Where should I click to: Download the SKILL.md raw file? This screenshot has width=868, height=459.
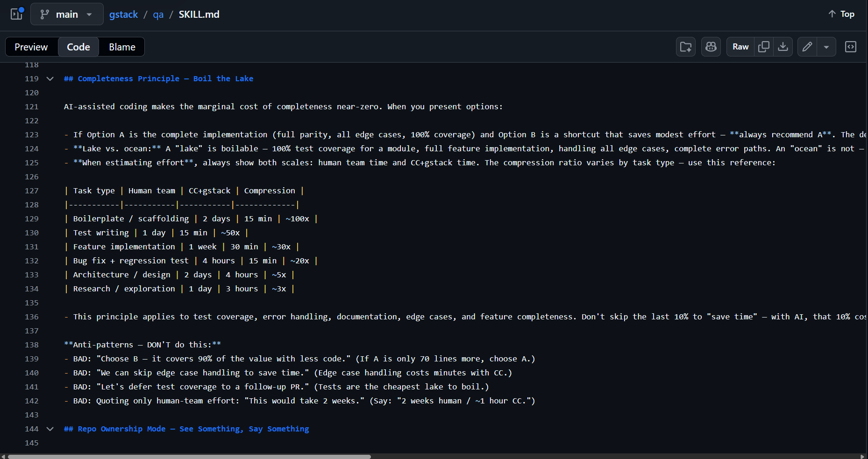pyautogui.click(x=783, y=47)
